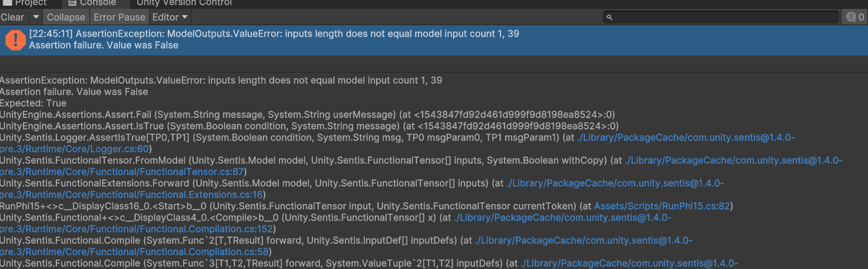The width and height of the screenshot is (868, 269).
Task: Toggle the log message count filter
Action: click(854, 17)
